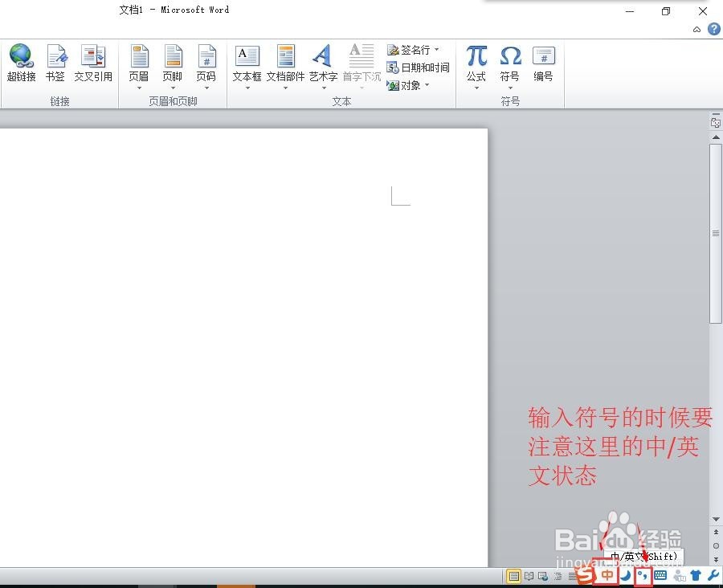Open the Sogou IME soft keyboard icon
Image resolution: width=723 pixels, height=588 pixels.
pyautogui.click(x=660, y=575)
